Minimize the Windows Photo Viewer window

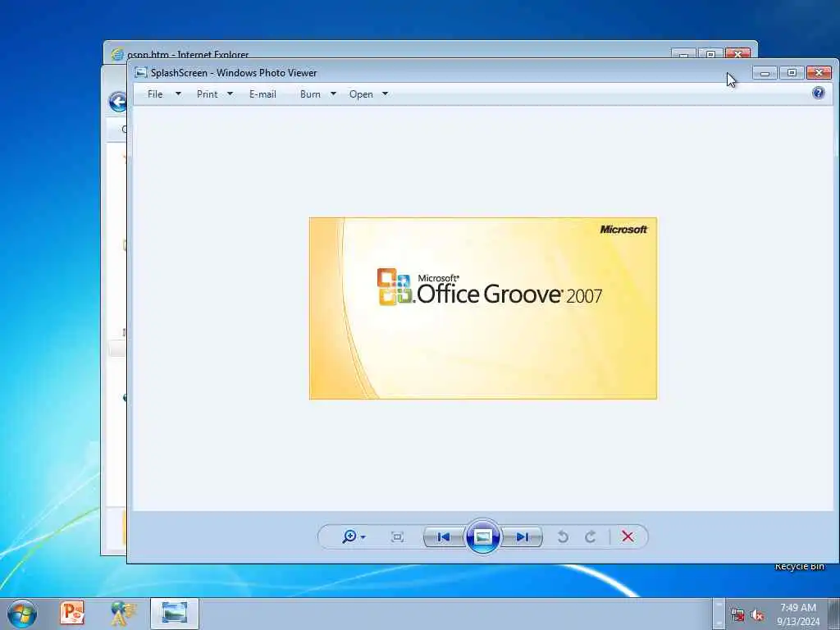765,72
